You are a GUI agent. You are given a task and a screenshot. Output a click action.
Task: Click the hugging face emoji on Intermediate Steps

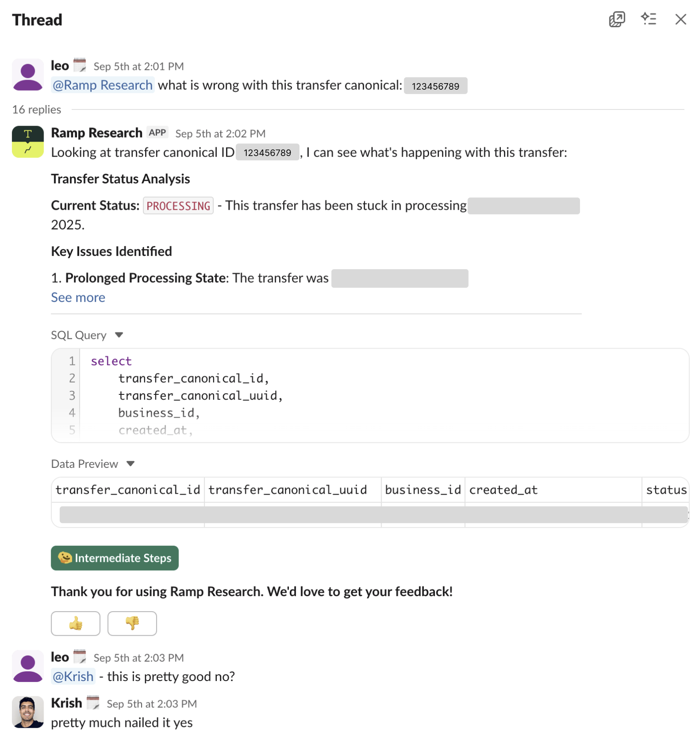(65, 558)
